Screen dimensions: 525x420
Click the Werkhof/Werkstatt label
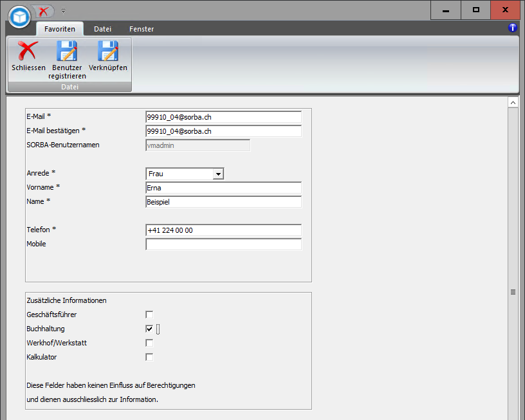(x=57, y=343)
